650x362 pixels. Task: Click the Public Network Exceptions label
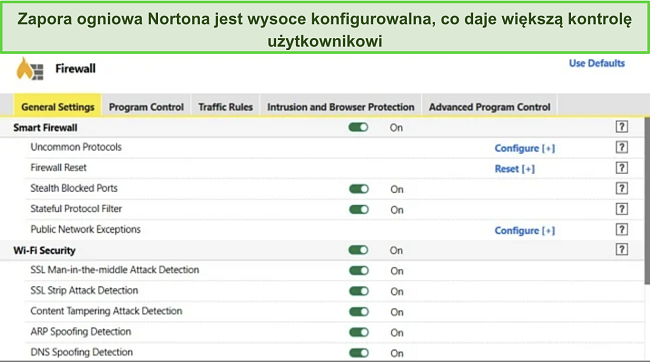pyautogui.click(x=85, y=229)
